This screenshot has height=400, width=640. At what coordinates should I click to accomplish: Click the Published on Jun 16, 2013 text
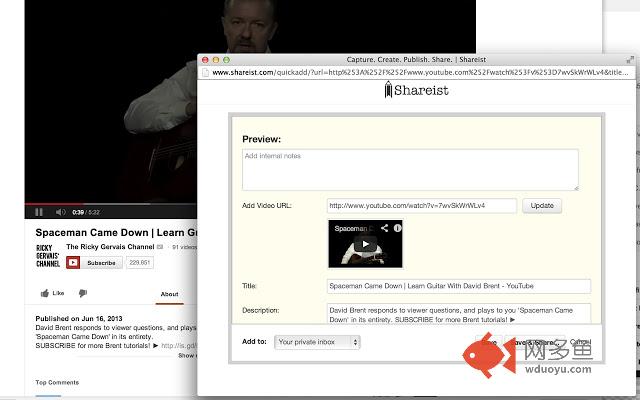79,318
